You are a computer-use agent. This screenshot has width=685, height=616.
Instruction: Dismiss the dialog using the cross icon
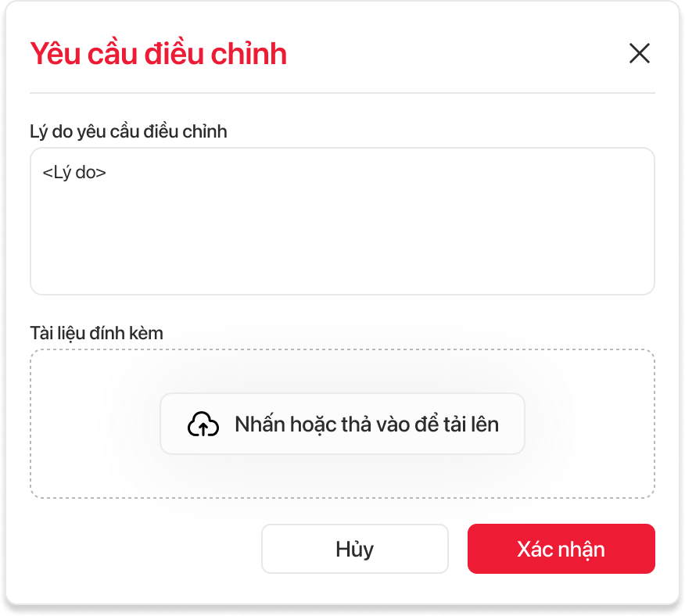click(639, 53)
